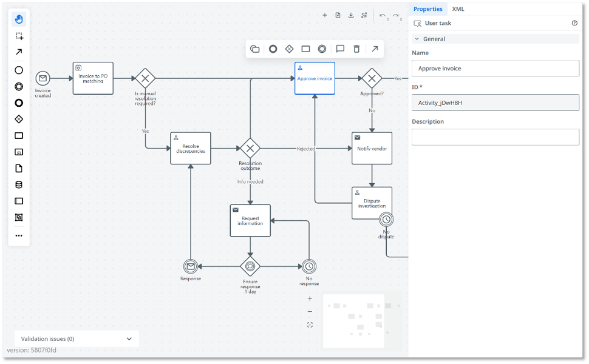Zoom in with the plus control

tap(310, 298)
